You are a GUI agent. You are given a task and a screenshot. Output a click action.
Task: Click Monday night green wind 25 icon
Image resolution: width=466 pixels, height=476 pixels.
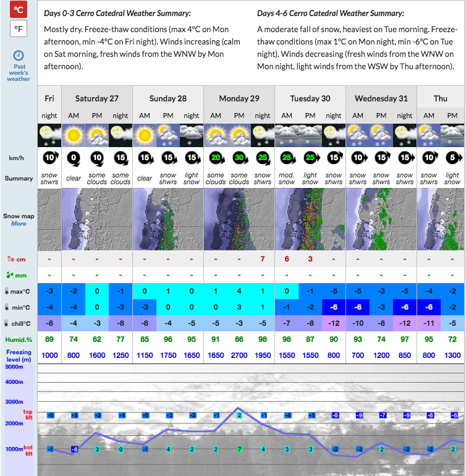click(x=263, y=158)
